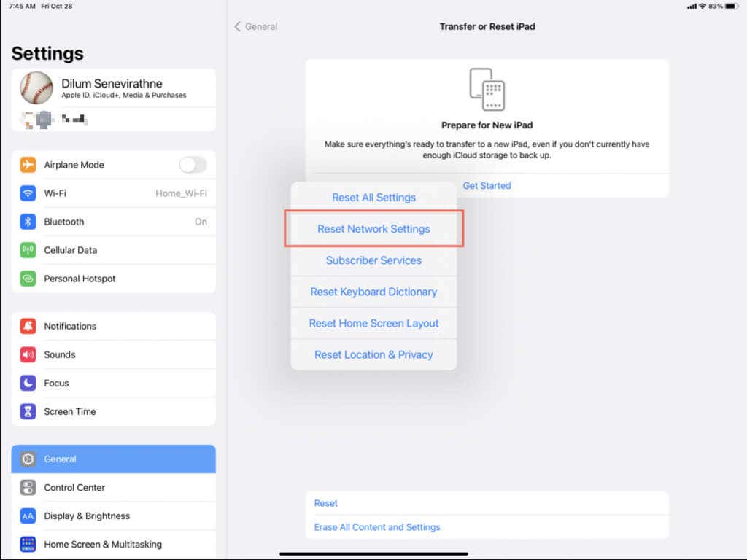This screenshot has width=747, height=560.
Task: Tap the Control Center icon
Action: 28,488
